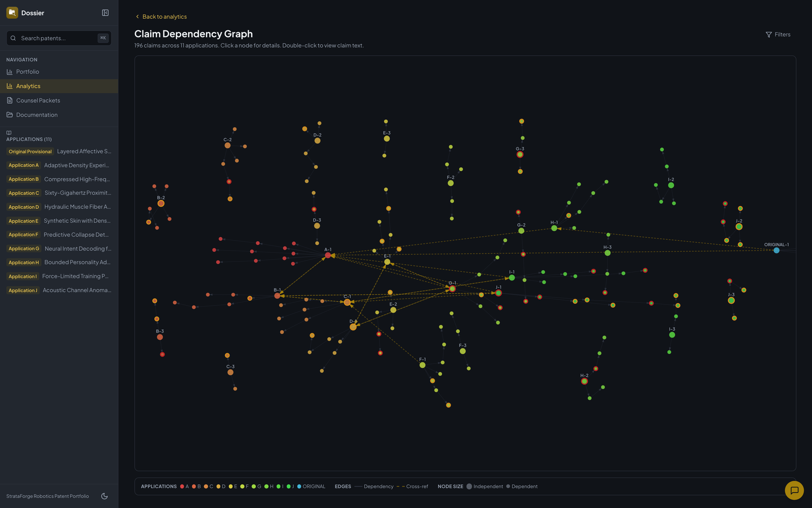This screenshot has width=812, height=508.
Task: Click graph node I-1
Action: pos(512,278)
